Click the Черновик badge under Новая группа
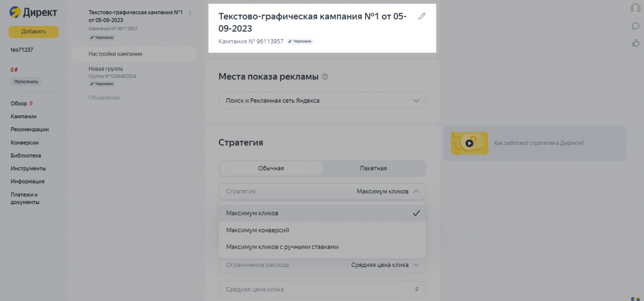The width and height of the screenshot is (644, 301). pyautogui.click(x=102, y=84)
